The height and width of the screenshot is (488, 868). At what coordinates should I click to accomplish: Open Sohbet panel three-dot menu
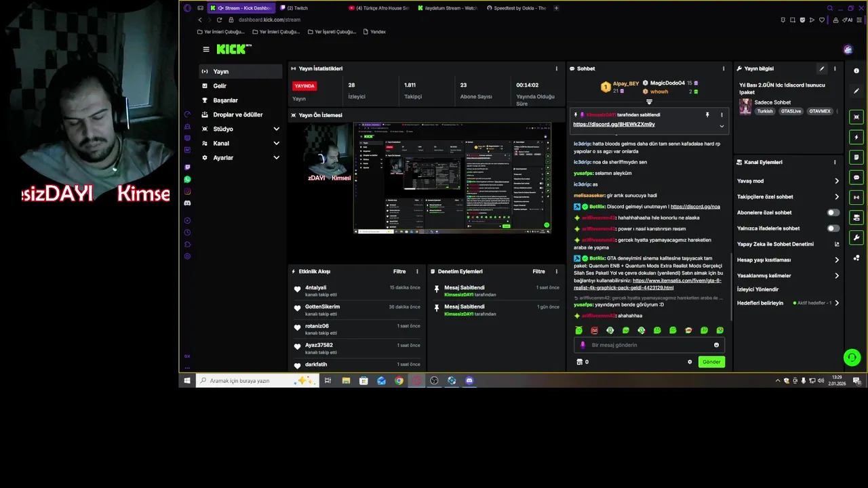tap(724, 68)
